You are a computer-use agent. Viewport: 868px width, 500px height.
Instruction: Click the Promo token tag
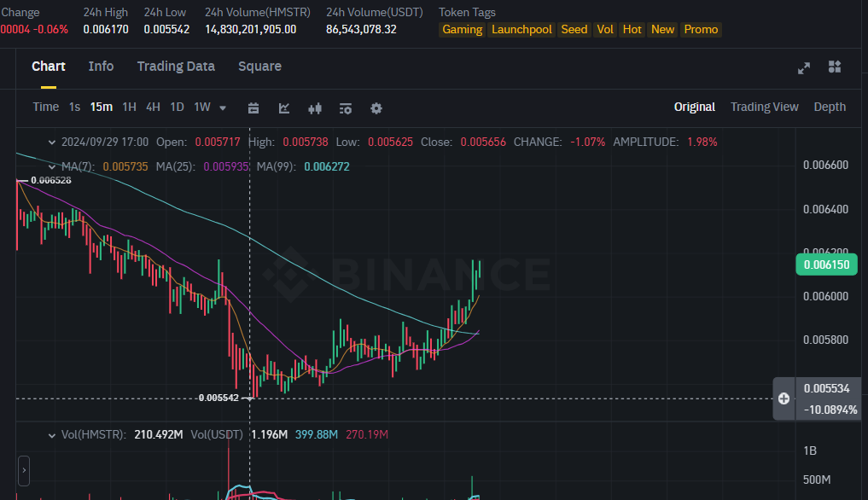(701, 29)
